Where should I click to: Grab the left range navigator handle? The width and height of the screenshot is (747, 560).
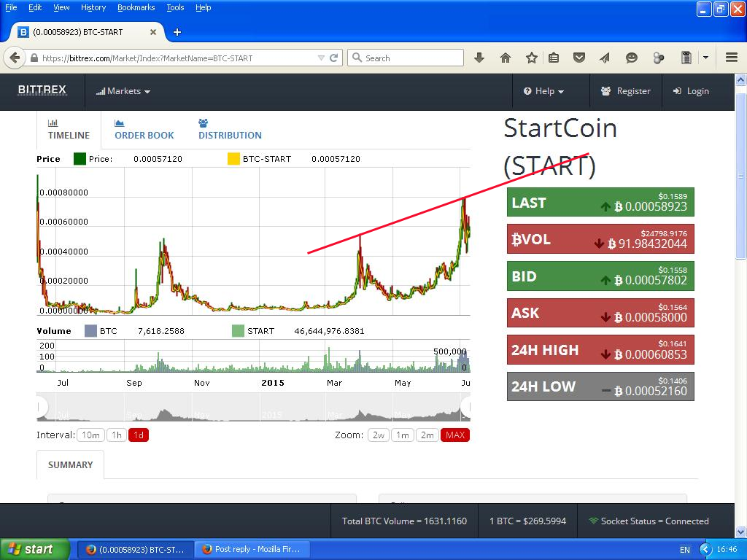click(41, 407)
